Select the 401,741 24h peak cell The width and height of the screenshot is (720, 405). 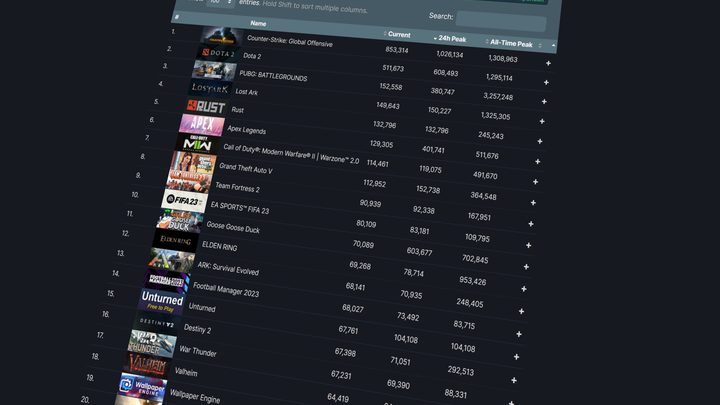click(x=433, y=149)
